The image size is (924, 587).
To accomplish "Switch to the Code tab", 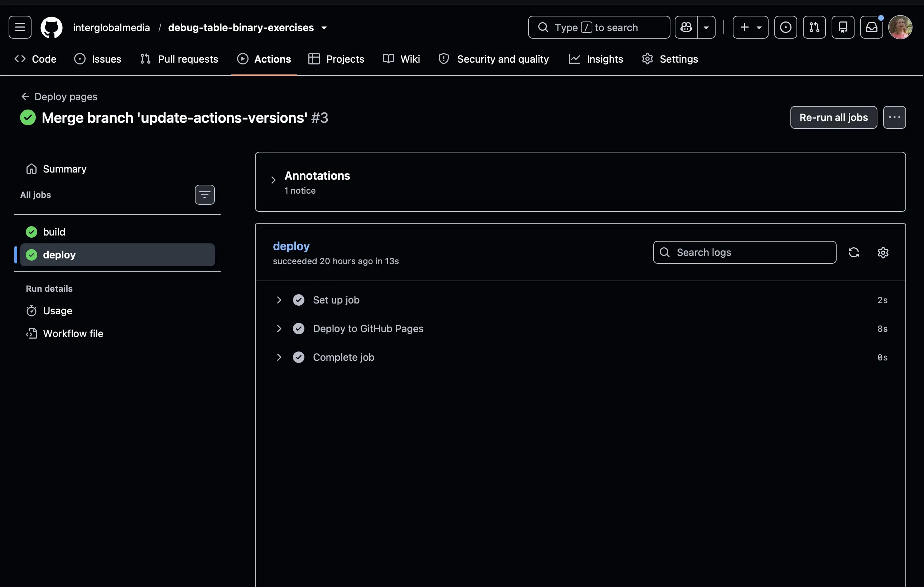I will tap(35, 59).
